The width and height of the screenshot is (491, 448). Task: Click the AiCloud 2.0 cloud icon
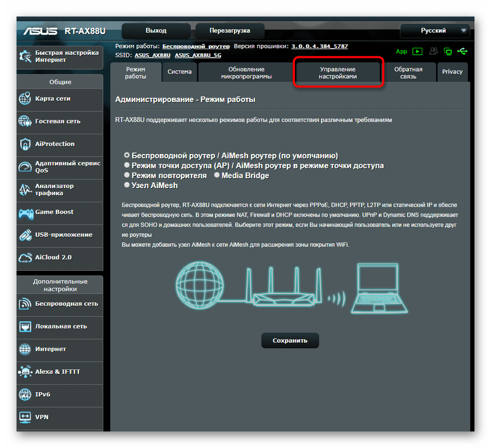tap(25, 258)
